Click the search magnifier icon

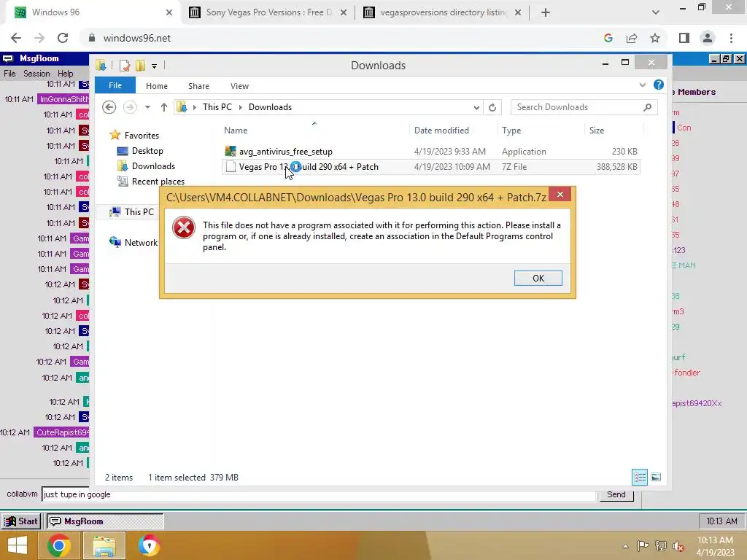tap(647, 107)
